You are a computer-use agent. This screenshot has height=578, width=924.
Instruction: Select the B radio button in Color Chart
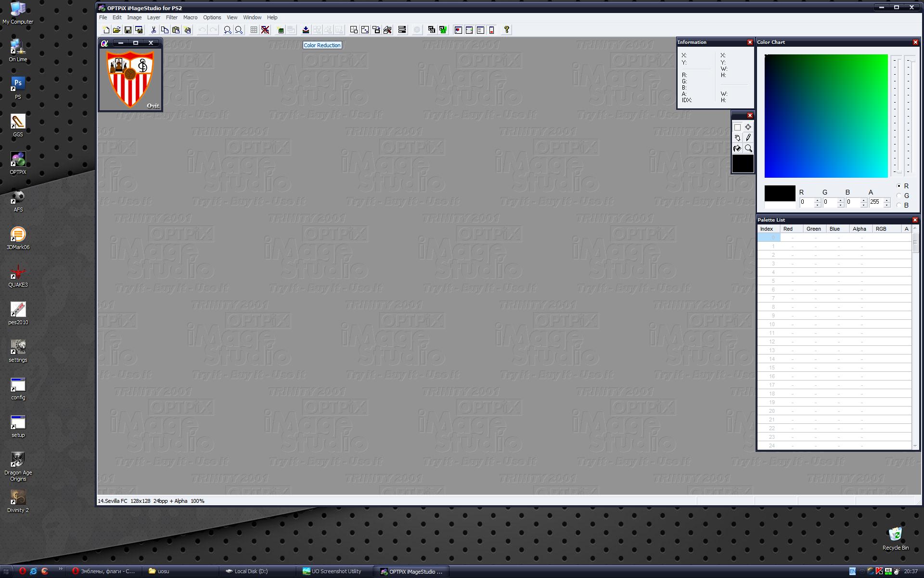click(x=898, y=205)
